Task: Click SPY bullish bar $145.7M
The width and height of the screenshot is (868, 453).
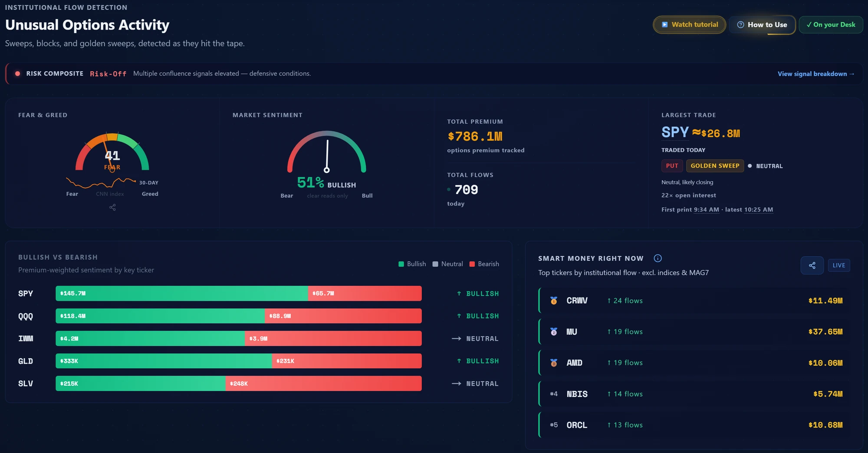Action: click(x=182, y=294)
